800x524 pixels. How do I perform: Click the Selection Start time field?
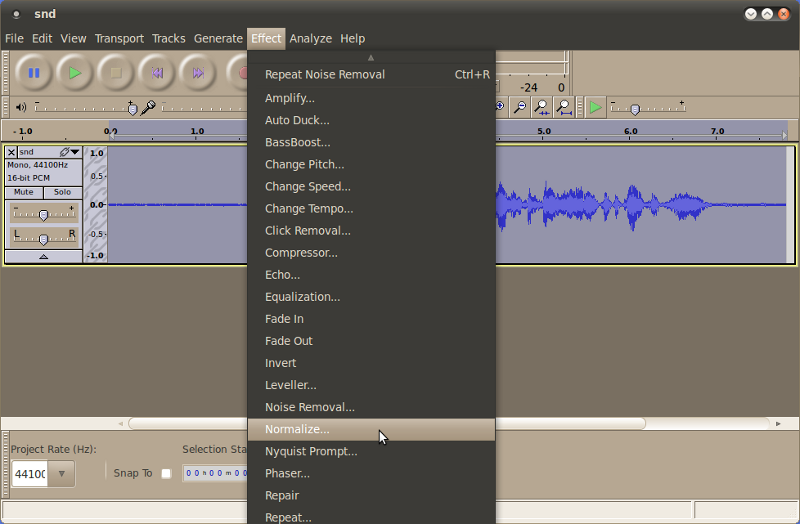point(215,473)
